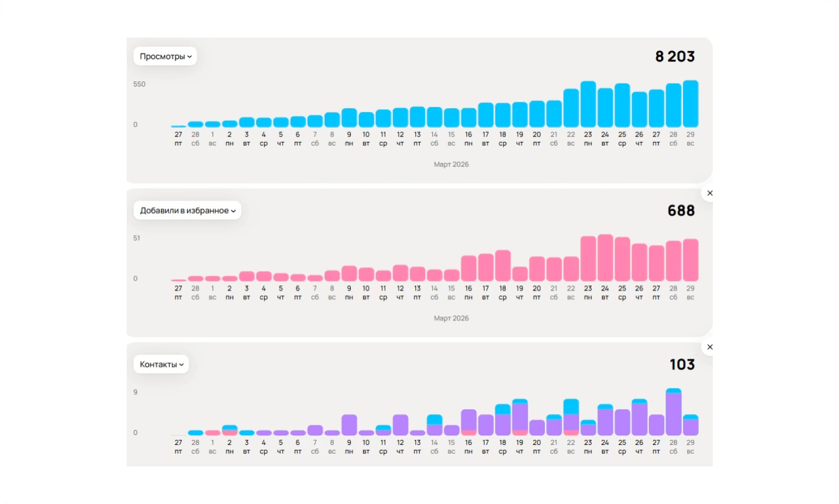The height and width of the screenshot is (504, 839).
Task: Click the 22 вс stacked contacts bar
Action: pos(571,417)
